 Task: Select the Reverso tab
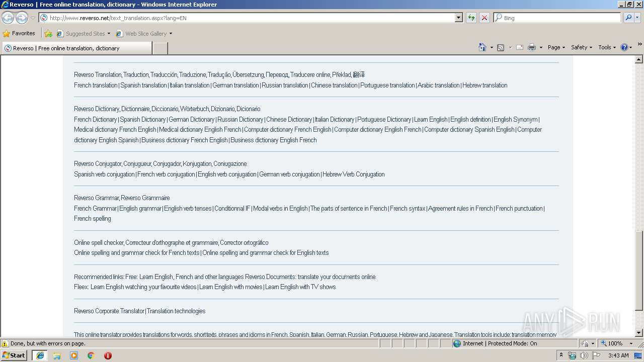click(x=77, y=48)
